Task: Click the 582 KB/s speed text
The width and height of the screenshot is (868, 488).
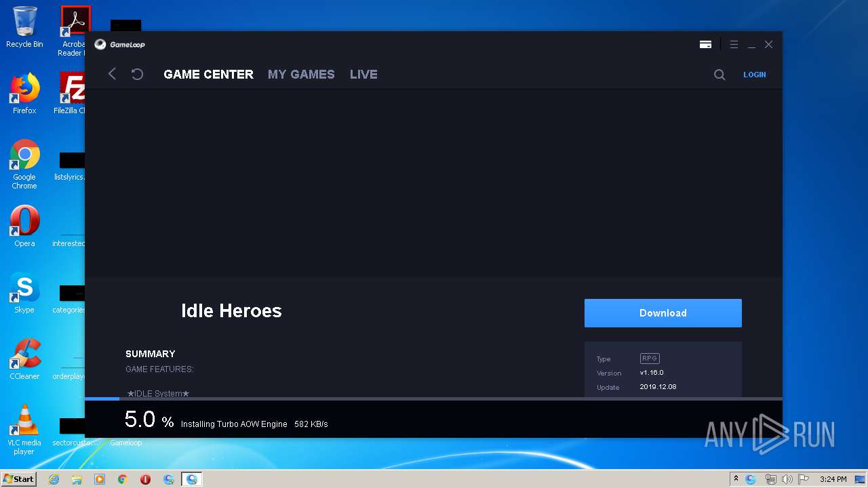Action: tap(311, 424)
